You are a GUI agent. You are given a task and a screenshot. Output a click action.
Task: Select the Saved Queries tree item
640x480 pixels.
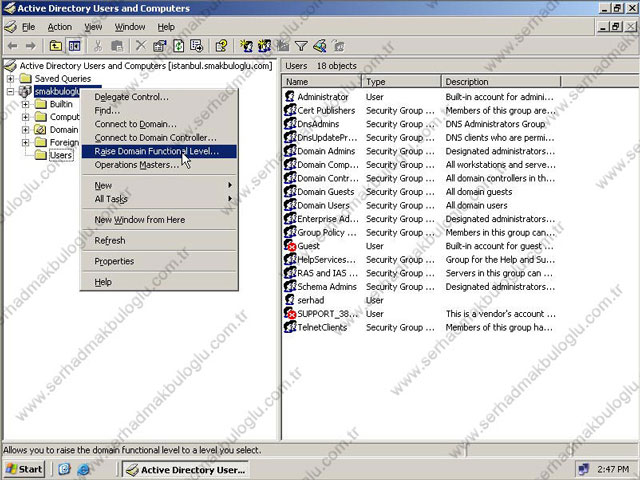pyautogui.click(x=63, y=78)
